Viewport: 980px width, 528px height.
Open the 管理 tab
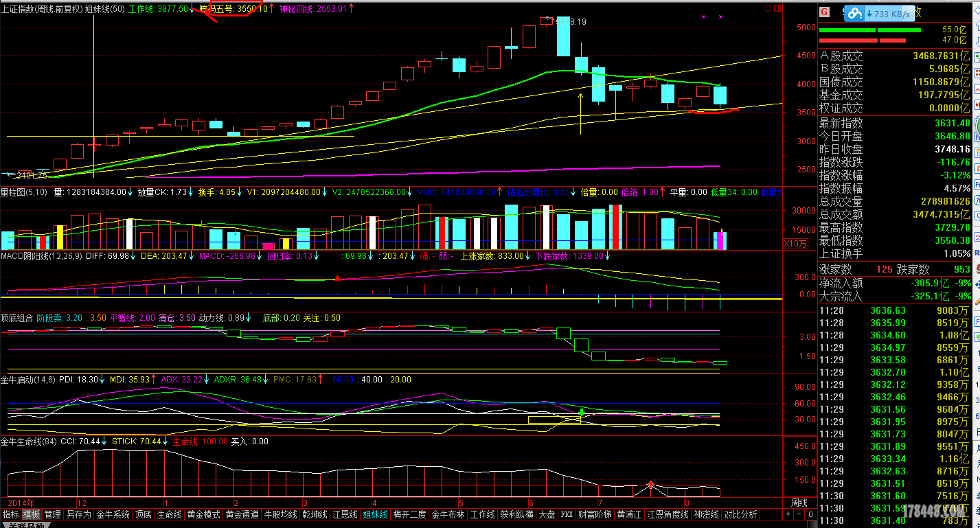52,514
